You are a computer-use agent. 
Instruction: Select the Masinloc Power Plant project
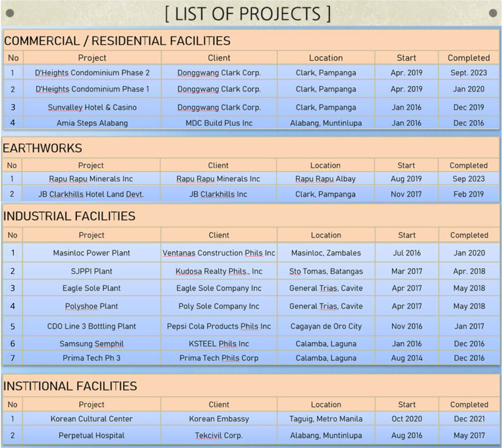click(x=91, y=253)
